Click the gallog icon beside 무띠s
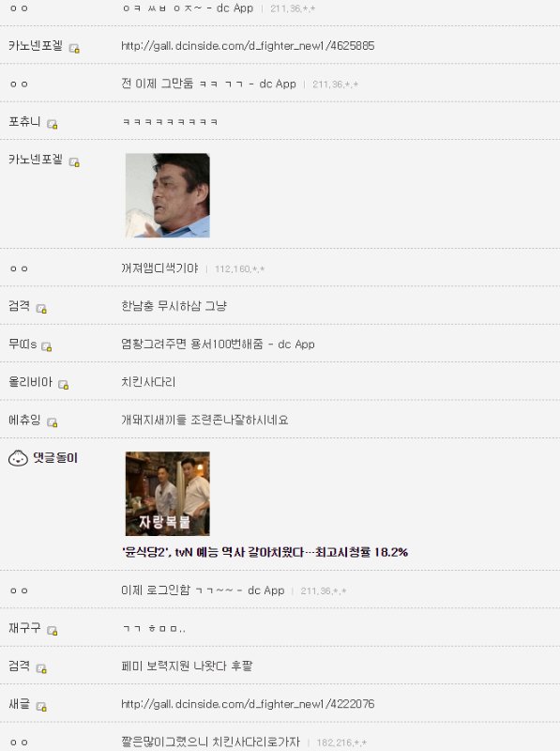Screen dimensions: 560x751 [46, 346]
